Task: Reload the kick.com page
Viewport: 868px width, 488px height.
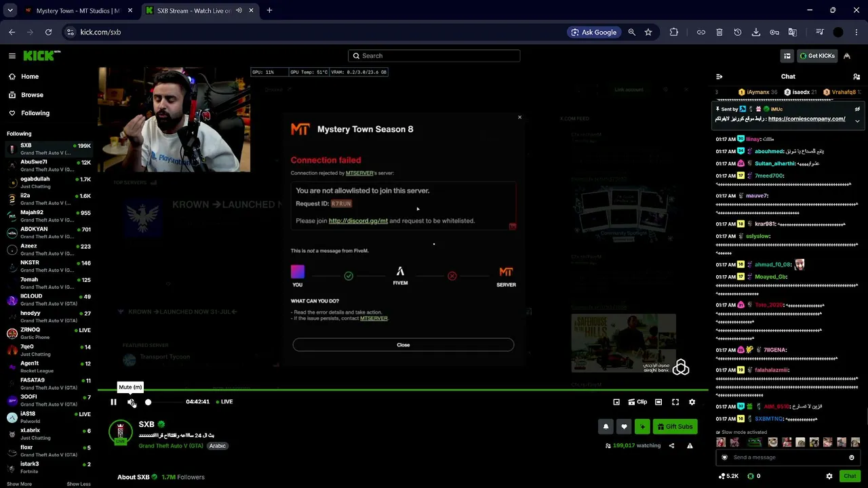Action: pyautogui.click(x=48, y=32)
